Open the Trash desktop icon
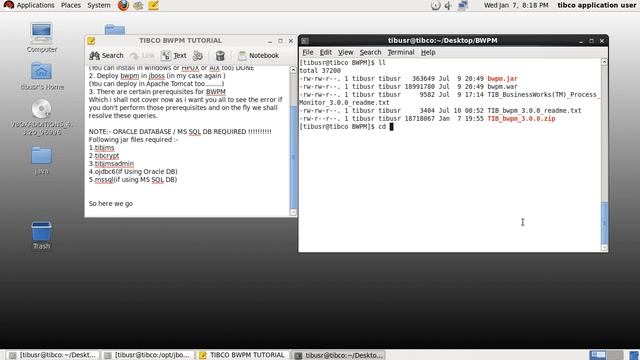The width and height of the screenshot is (640, 360). [42, 235]
